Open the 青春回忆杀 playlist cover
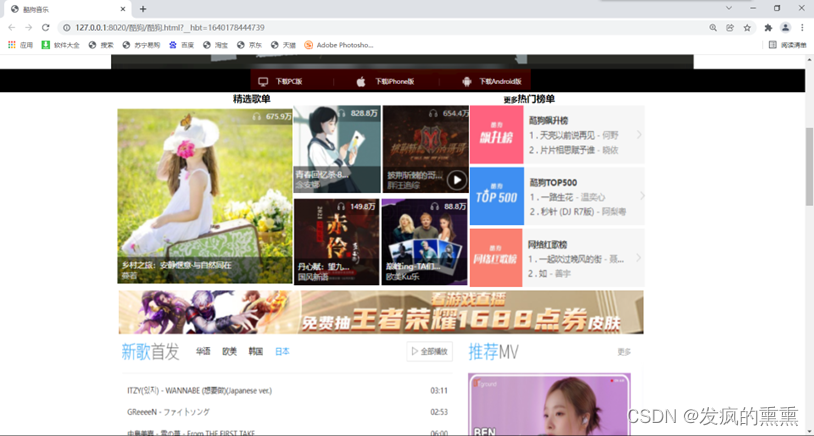Viewport: 814px width, 436px height. (x=337, y=149)
